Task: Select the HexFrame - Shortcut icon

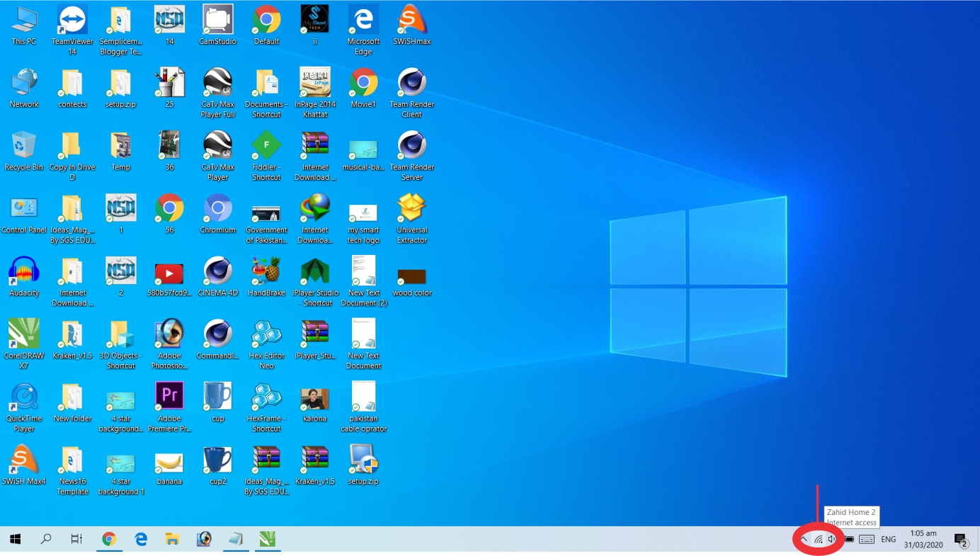Action: pos(266,408)
